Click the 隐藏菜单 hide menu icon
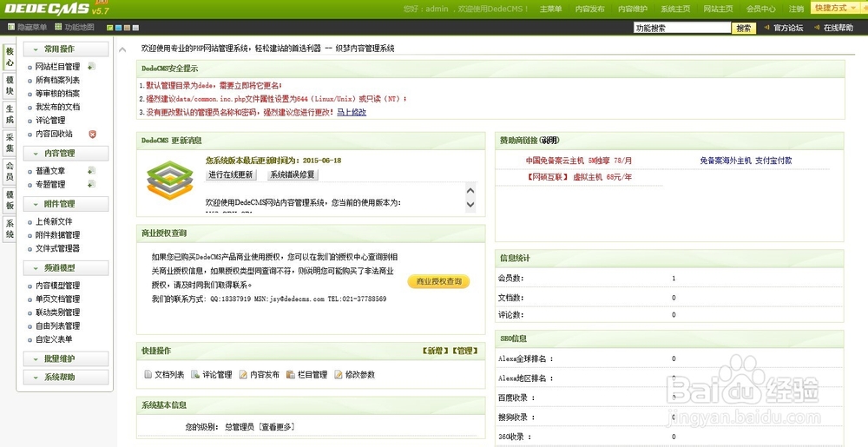 (11, 27)
